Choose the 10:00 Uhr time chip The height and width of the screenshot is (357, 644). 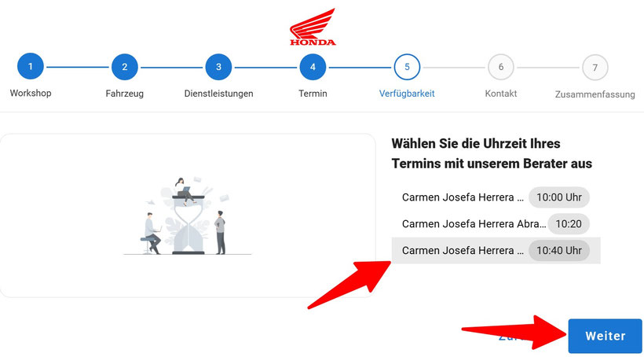point(559,197)
